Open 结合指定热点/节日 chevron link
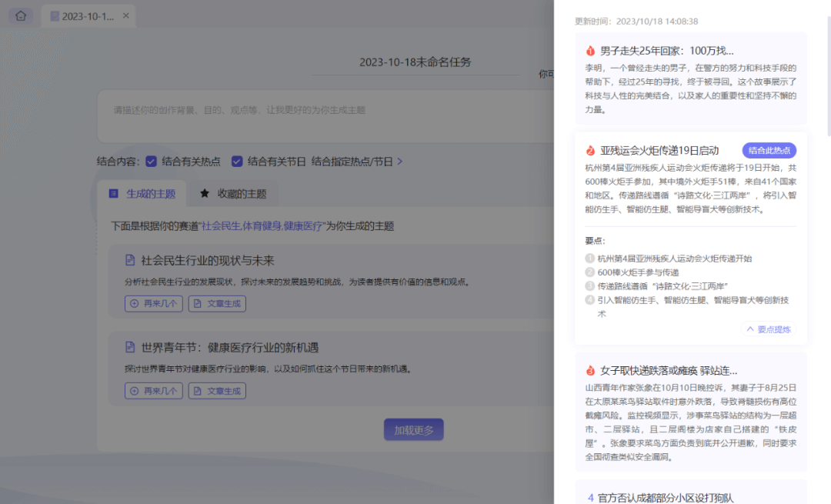Viewport: 831px width, 504px height. pos(357,161)
